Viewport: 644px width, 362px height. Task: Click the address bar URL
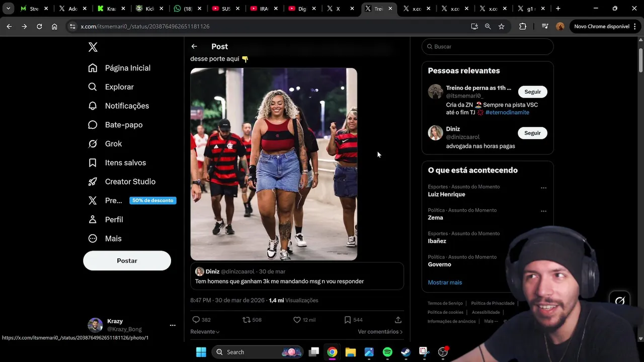[145, 26]
